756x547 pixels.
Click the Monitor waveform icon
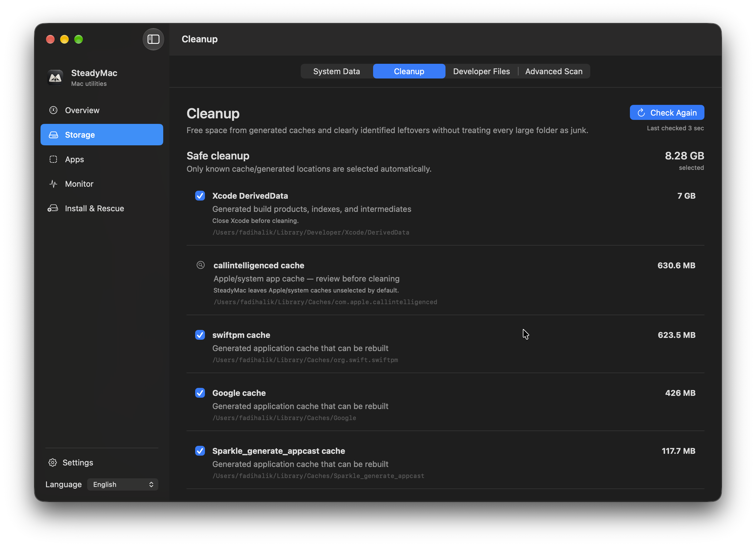point(53,184)
